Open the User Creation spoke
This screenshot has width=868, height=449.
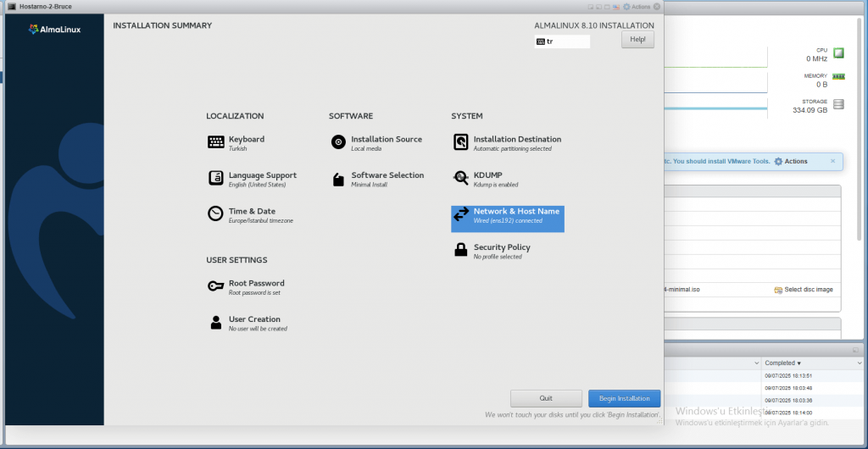(x=248, y=323)
